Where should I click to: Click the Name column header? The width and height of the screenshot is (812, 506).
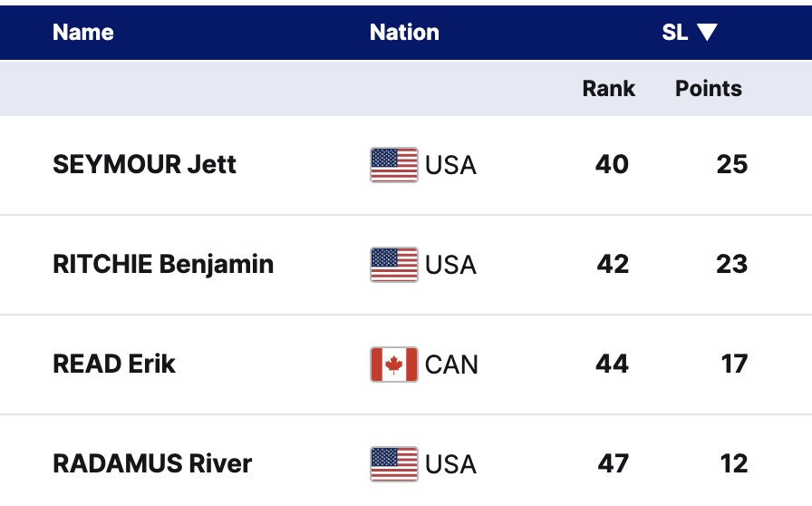tap(83, 33)
